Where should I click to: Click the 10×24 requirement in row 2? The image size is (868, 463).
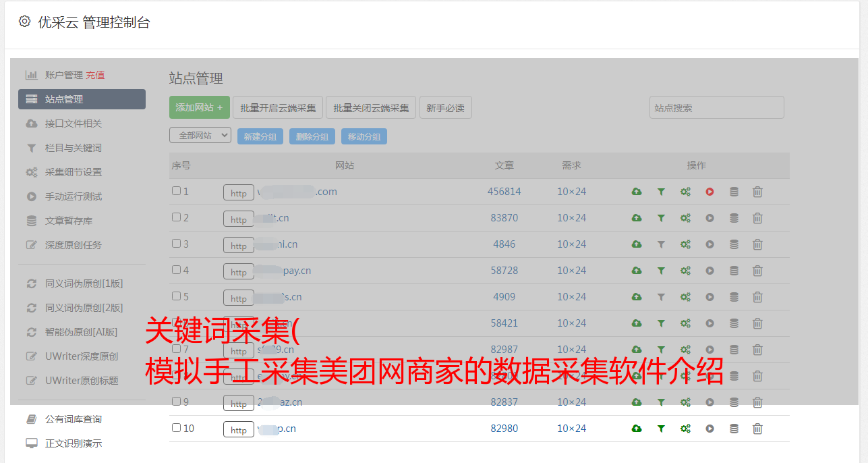pyautogui.click(x=572, y=218)
